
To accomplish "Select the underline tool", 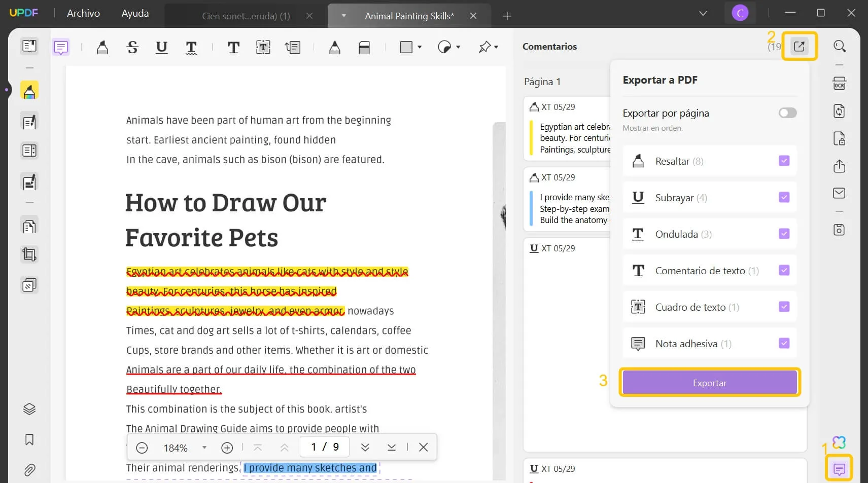I will (x=162, y=48).
